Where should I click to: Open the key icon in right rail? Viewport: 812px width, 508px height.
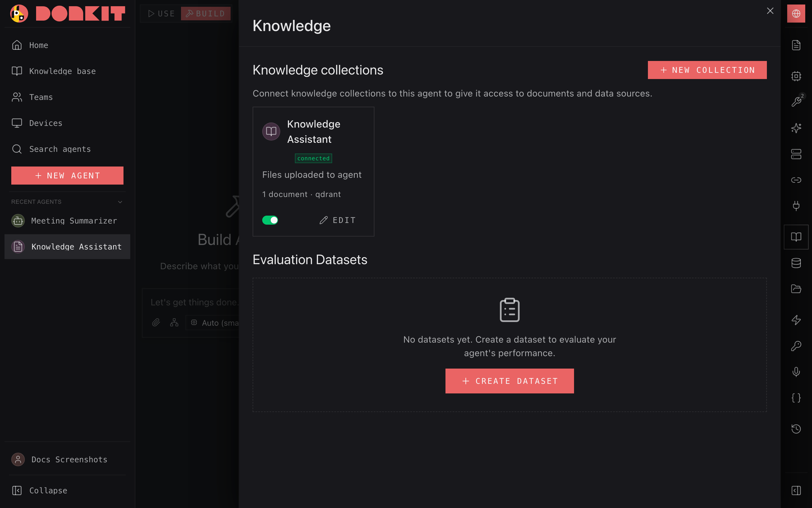796,346
